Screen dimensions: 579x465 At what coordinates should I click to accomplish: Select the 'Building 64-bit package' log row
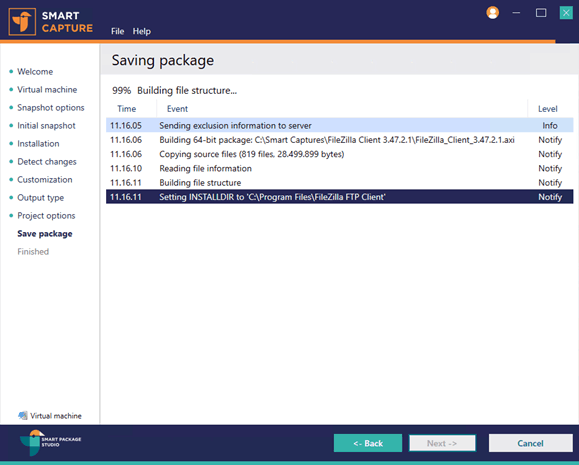340,140
